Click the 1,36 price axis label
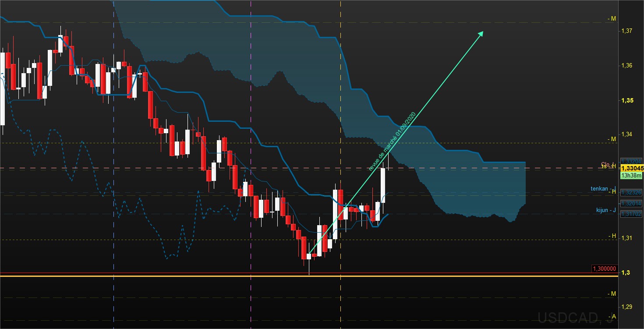The height and width of the screenshot is (329, 644). (x=626, y=65)
